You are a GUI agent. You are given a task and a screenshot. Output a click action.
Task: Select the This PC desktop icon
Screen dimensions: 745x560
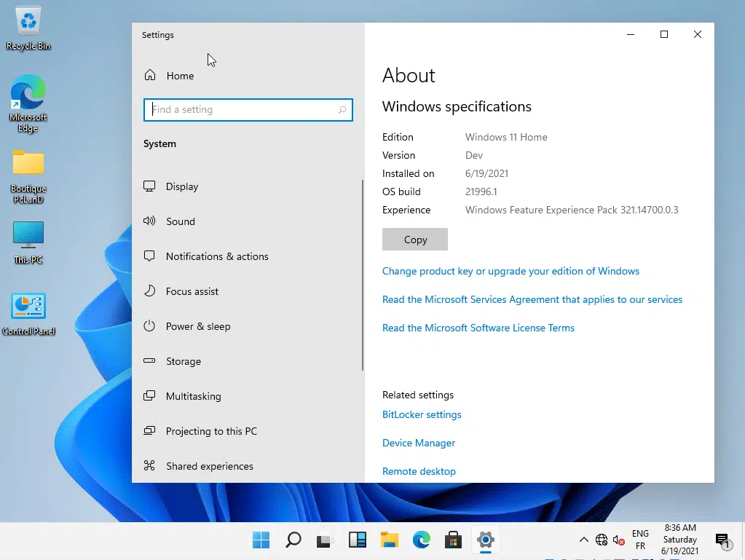tap(28, 242)
